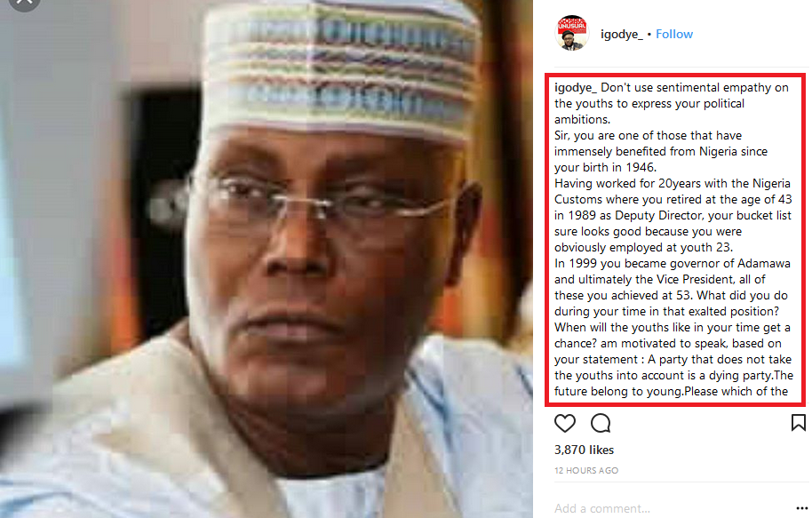The width and height of the screenshot is (812, 518).
Task: Open comments via the speech bubble icon
Action: 601,423
